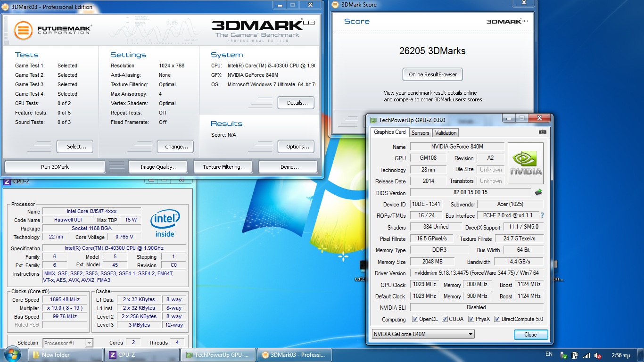Toggle the OpenCL checkbox in GPU-Z
Viewport: 644px width, 362px height.
(x=415, y=319)
